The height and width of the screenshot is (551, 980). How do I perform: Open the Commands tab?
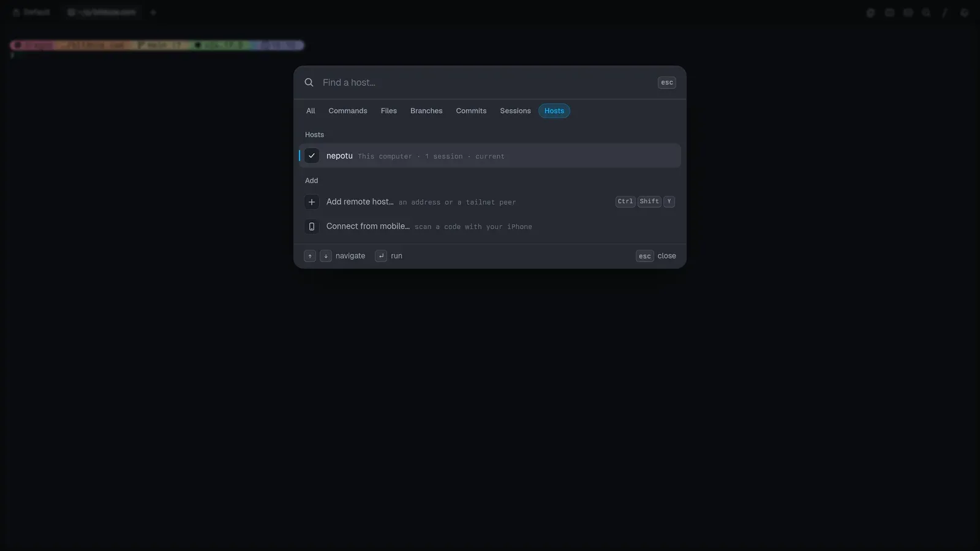point(348,111)
